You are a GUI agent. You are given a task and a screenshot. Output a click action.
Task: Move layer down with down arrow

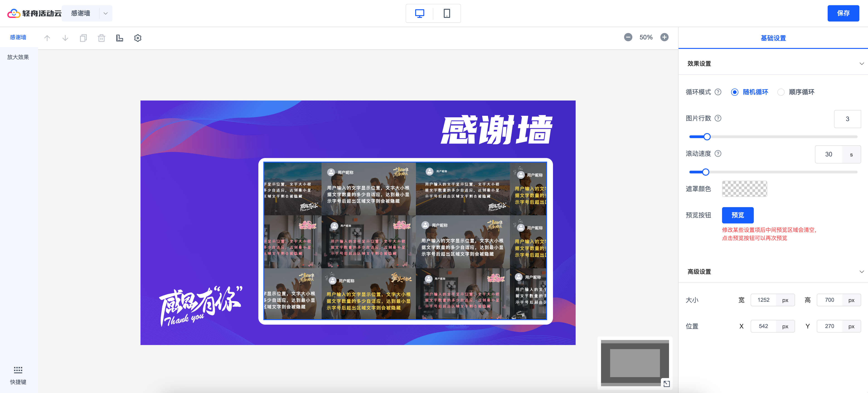tap(65, 38)
